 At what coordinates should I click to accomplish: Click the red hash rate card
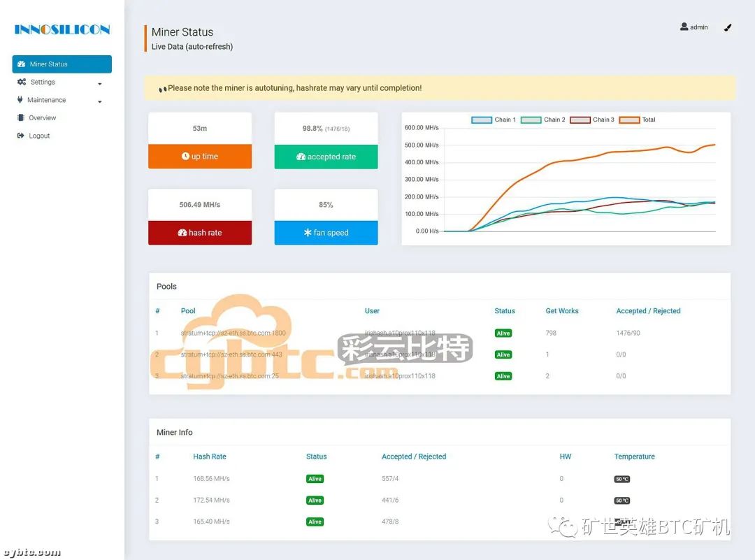tap(200, 233)
